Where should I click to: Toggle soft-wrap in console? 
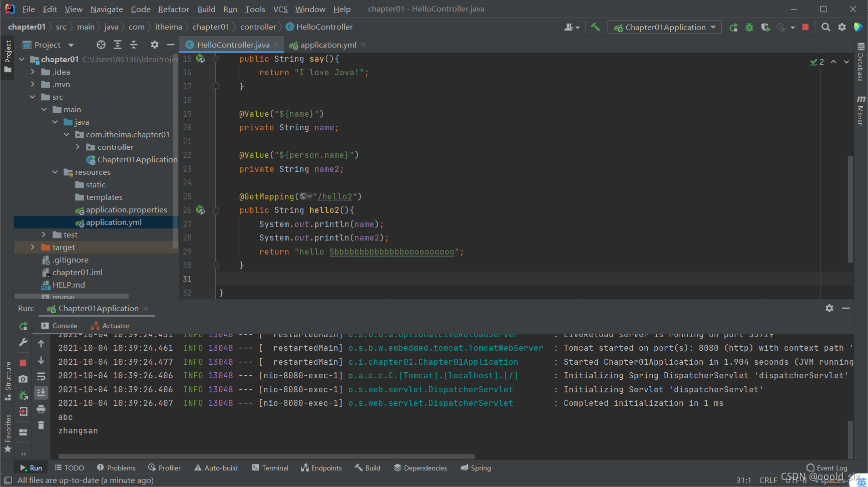click(41, 376)
